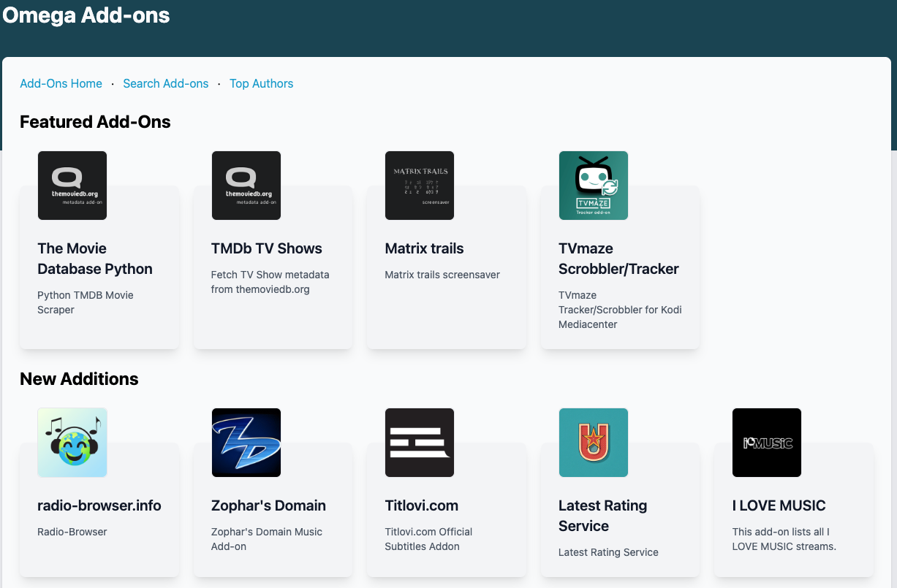
Task: Click 'TVmaze Tracker/Scrobbler for Kodi Mediacenter' text
Action: 620,310
